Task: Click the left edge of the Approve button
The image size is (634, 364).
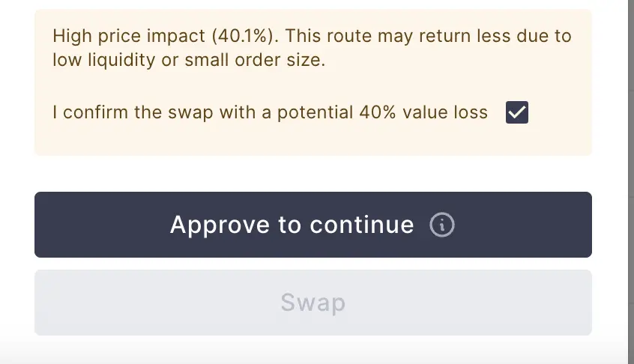Action: pos(46,225)
